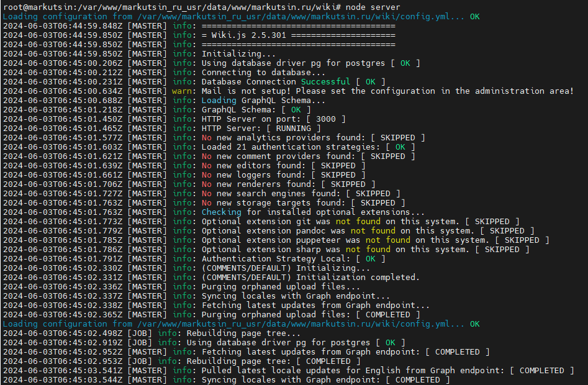Click '(COMMENTS/DEFAULT) Initialization completed.' line
The image size is (588, 385).
click(211, 278)
